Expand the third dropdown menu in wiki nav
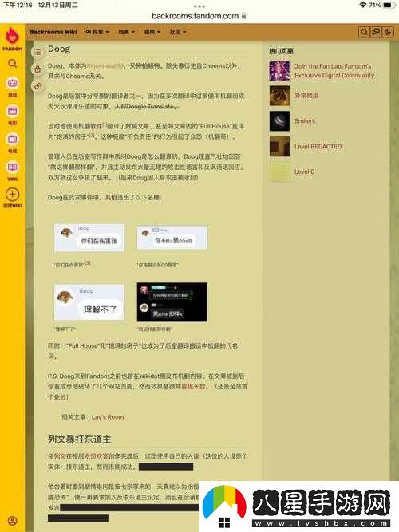Viewport: 399px width, 532px height. pos(152,32)
